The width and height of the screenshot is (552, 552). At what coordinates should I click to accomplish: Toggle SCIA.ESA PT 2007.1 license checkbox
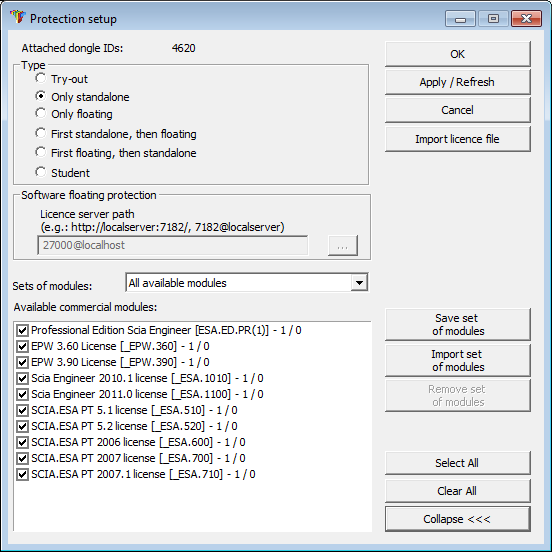coord(22,475)
